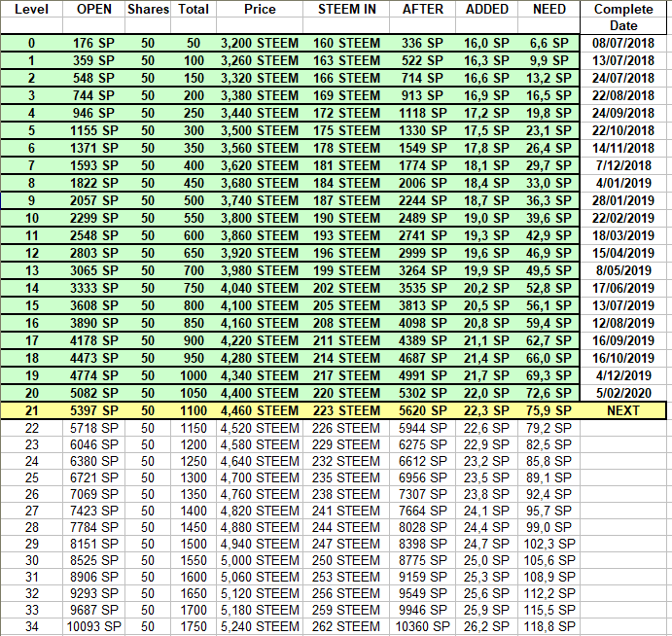
Task: Select the AFTER cell 5302 SP
Action: point(423,394)
